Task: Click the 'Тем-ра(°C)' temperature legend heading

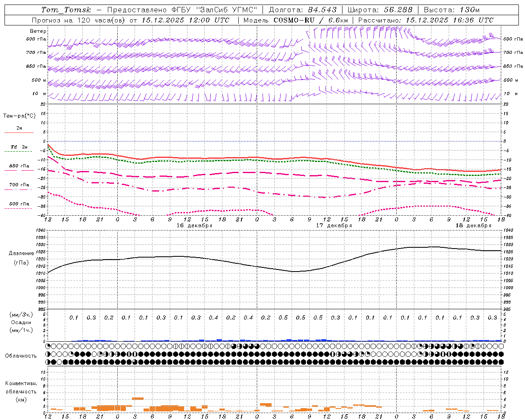Action: (19, 116)
